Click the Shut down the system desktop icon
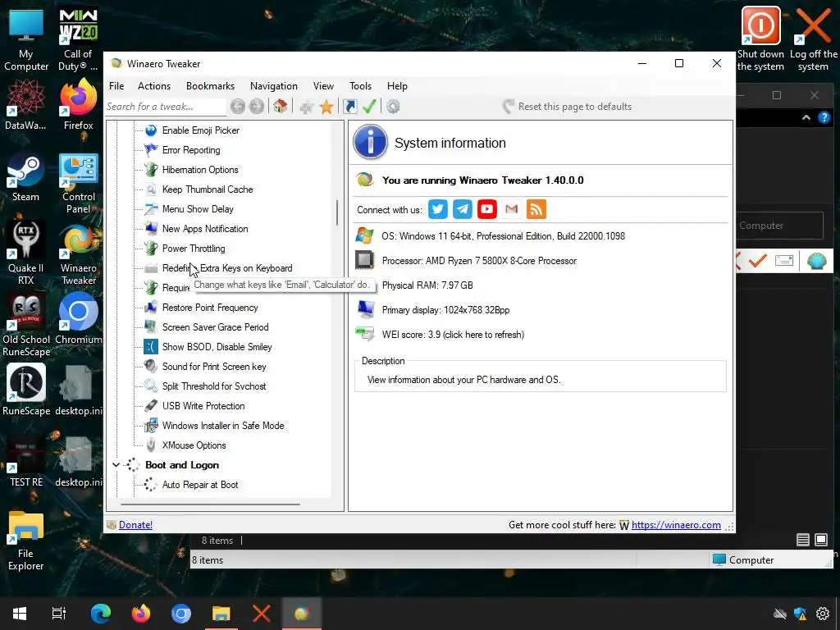 760,39
